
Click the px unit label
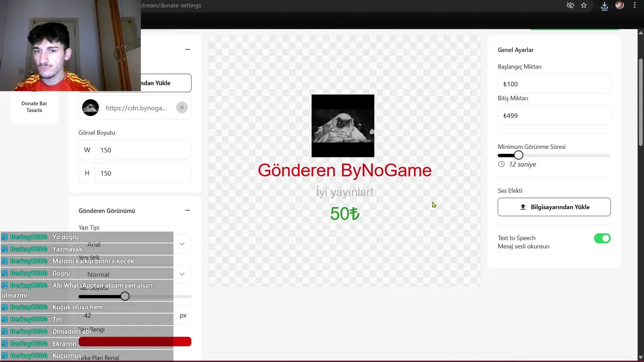[x=183, y=315]
